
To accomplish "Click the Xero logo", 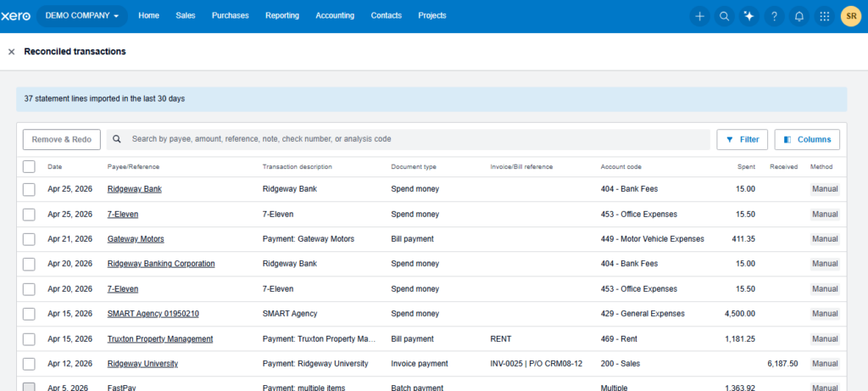I will [15, 16].
